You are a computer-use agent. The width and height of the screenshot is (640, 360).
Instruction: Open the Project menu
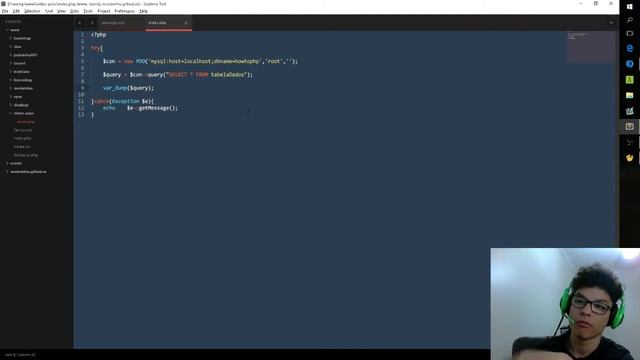pyautogui.click(x=104, y=11)
